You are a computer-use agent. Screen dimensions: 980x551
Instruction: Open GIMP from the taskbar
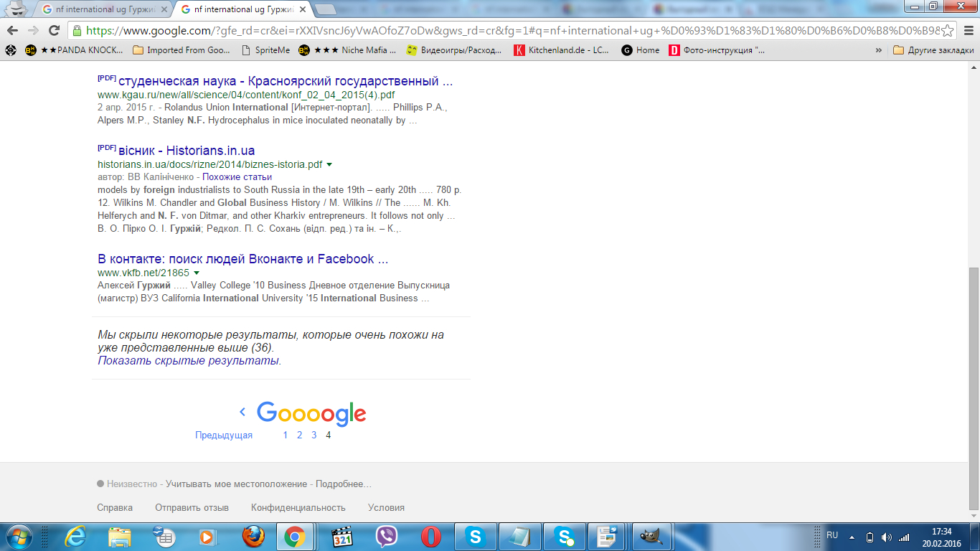651,537
